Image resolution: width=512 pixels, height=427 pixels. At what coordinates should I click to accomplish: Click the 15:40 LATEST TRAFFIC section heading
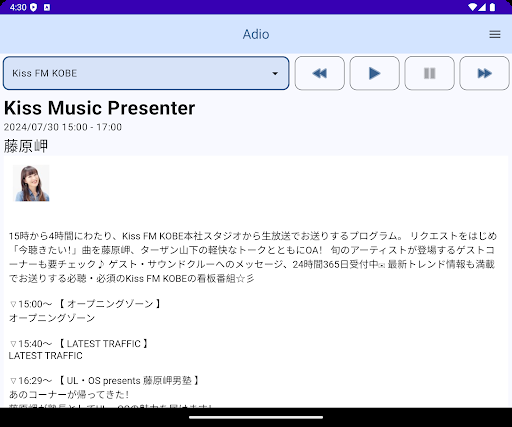(x=79, y=343)
